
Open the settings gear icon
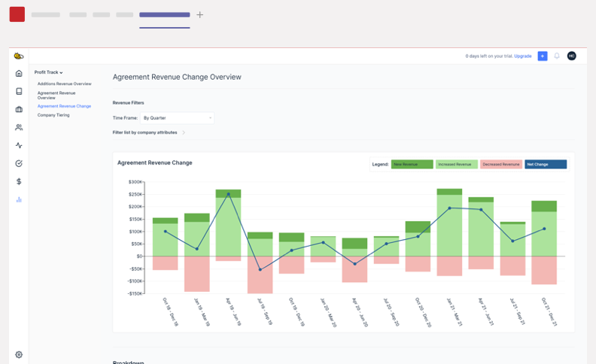click(x=19, y=354)
